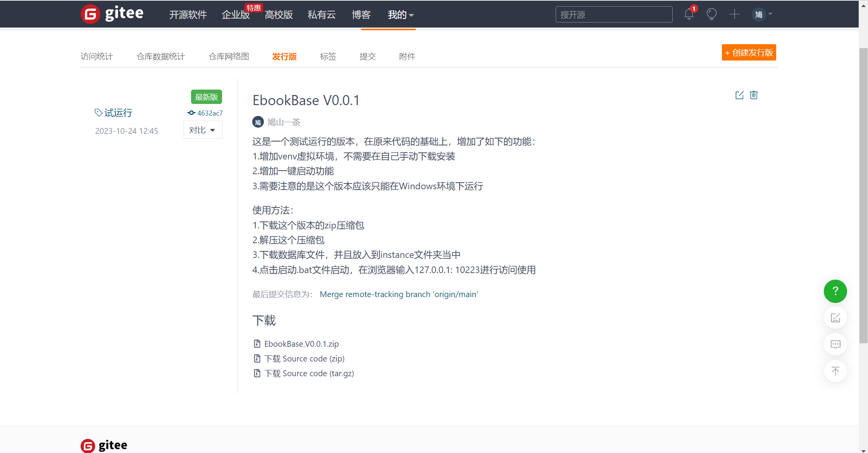Open 企业版 in the top navigation
Screen dimensions: 868x453
(x=236, y=15)
